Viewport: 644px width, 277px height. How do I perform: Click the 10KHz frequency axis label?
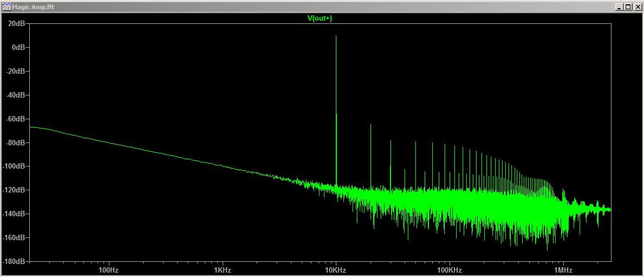336,270
